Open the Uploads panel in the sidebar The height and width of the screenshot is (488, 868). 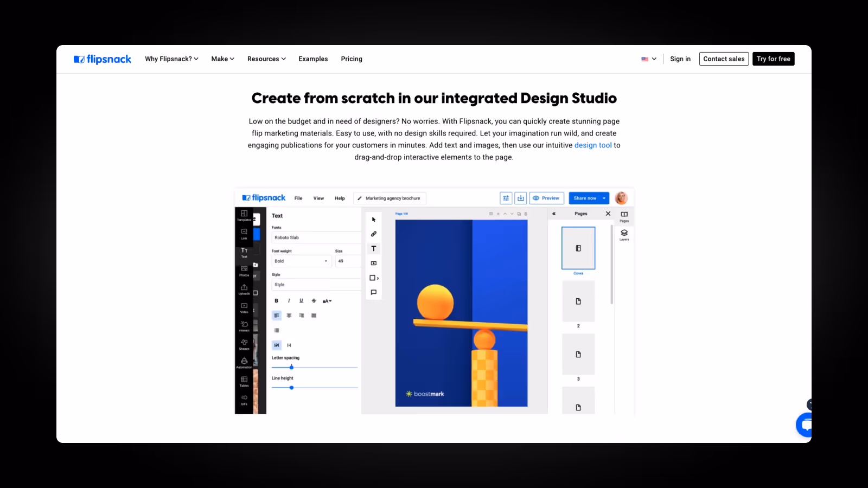(x=244, y=290)
